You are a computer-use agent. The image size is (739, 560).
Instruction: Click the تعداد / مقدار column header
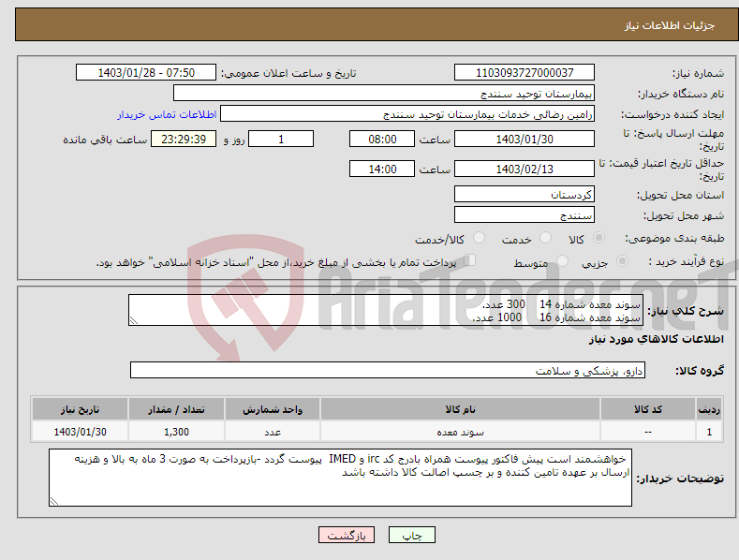176,409
